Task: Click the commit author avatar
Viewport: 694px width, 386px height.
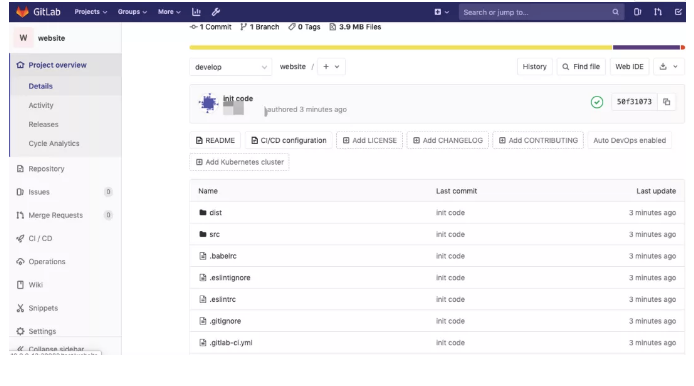Action: (x=208, y=103)
